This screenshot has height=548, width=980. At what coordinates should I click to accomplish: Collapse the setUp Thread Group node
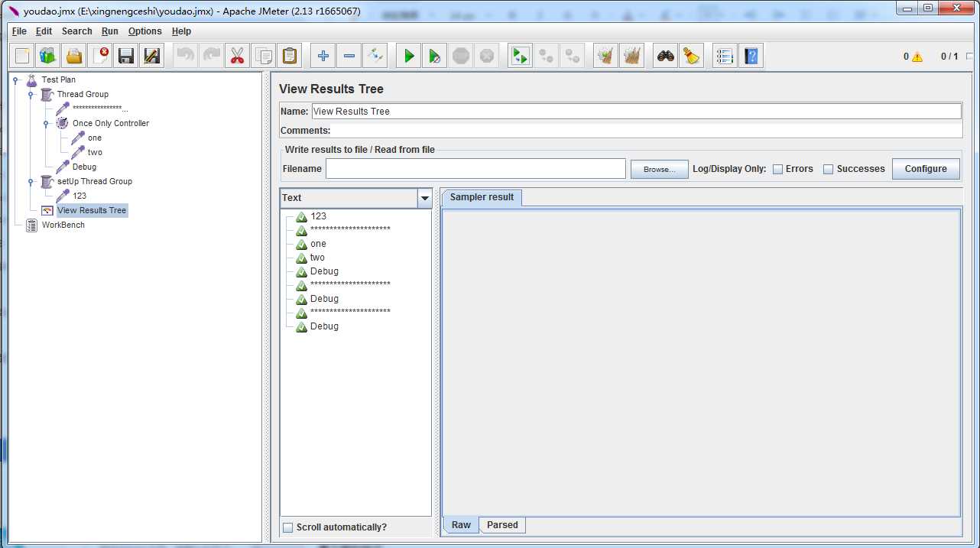pos(31,181)
